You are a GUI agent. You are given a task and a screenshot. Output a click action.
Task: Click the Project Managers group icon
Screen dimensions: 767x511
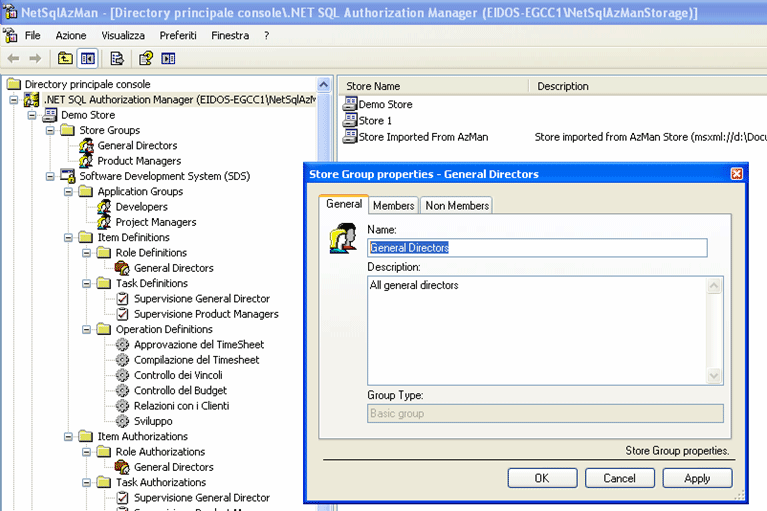point(104,222)
